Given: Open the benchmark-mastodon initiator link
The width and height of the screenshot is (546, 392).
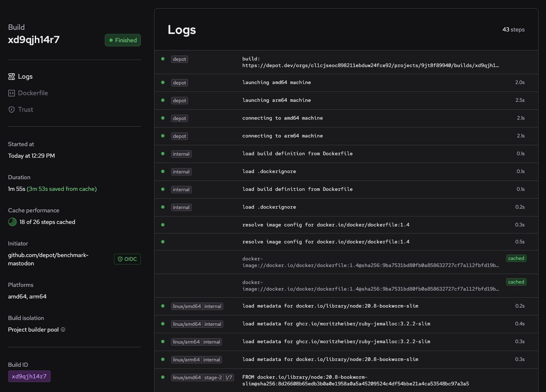Looking at the screenshot, I should pos(48,259).
